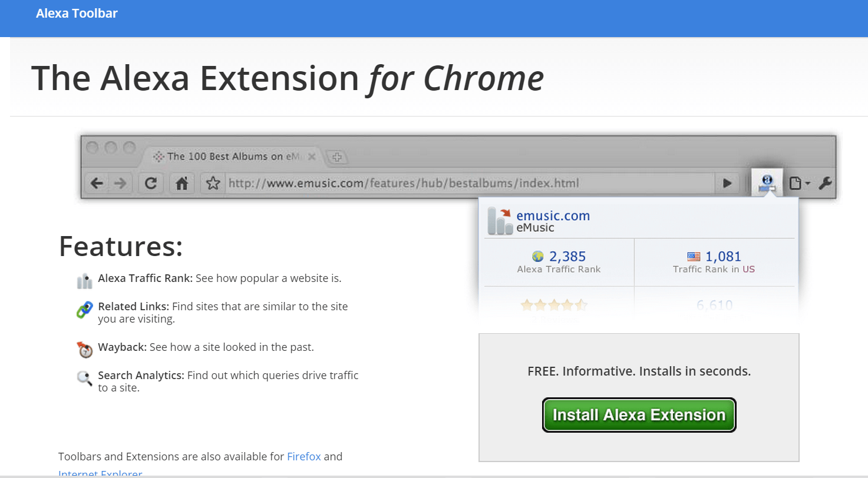Screen dimensions: 868x478
Task: Click the green Install Alexa Extension button
Action: [x=639, y=415]
